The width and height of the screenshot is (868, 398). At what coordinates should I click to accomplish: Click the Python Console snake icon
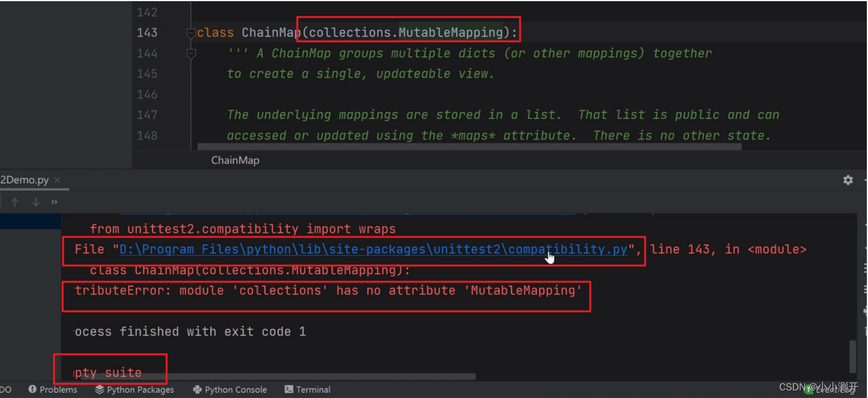198,389
